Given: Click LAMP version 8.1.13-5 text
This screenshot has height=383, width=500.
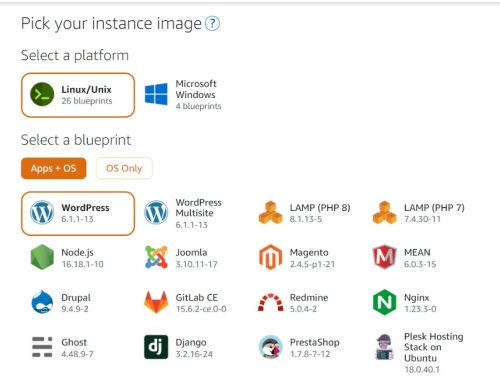Looking at the screenshot, I should (x=306, y=219).
